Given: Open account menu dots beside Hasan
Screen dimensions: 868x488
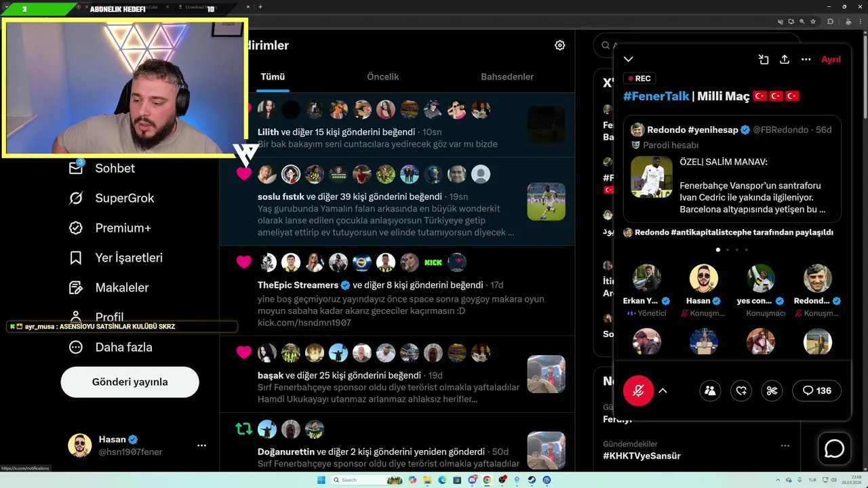Looking at the screenshot, I should pos(201,445).
